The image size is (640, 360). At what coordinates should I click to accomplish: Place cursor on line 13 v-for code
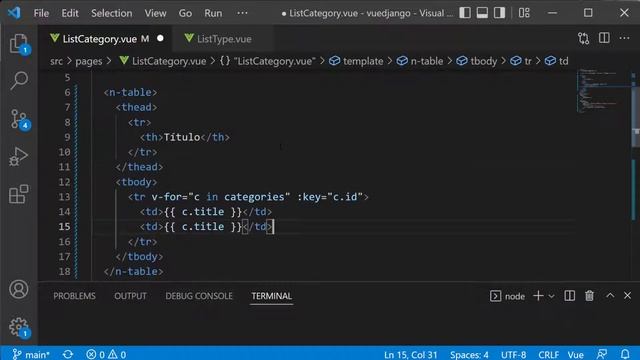248,197
